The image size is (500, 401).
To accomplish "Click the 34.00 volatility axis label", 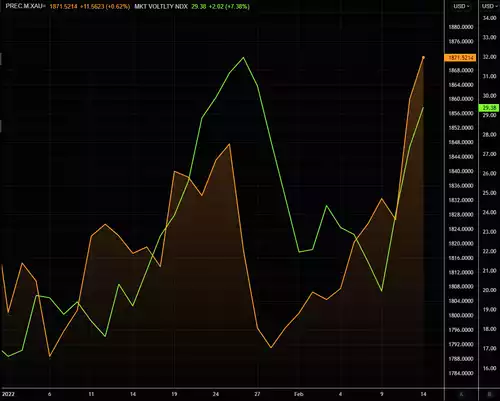I will (x=490, y=18).
